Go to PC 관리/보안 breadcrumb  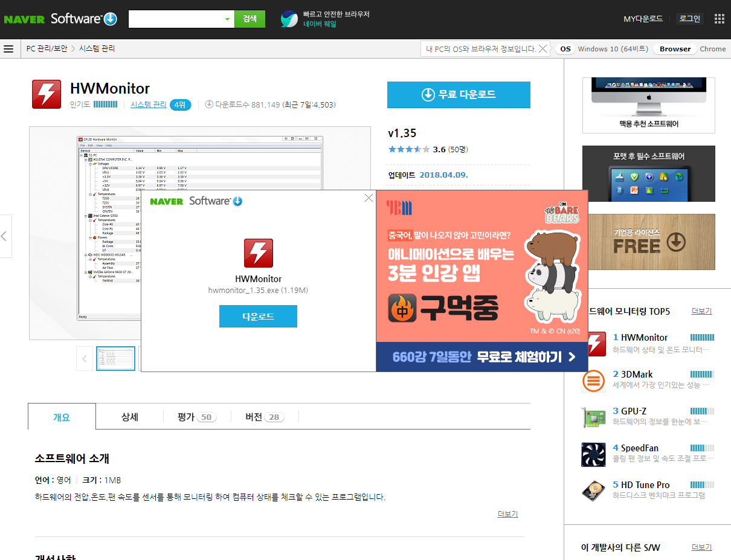[x=47, y=49]
